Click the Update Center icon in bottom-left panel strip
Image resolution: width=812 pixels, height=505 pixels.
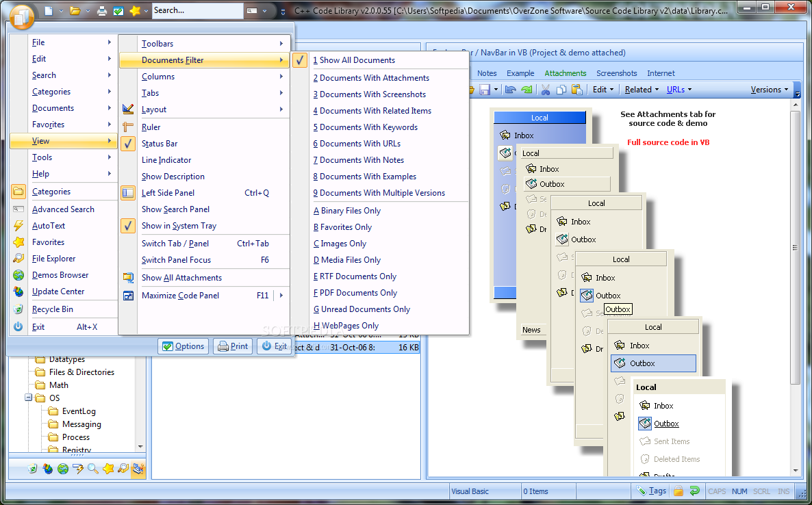click(x=48, y=469)
